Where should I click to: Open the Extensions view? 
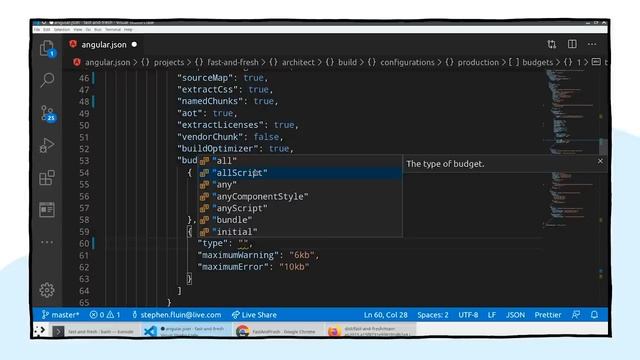click(x=47, y=178)
